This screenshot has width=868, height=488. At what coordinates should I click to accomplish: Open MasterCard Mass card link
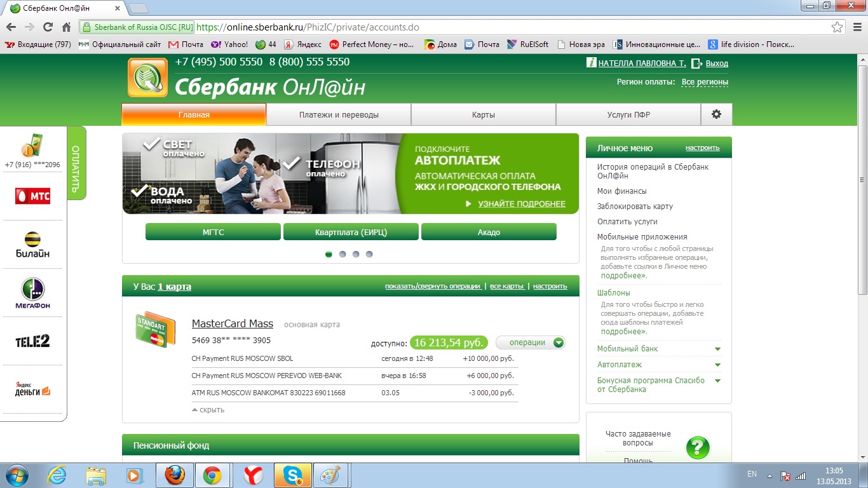point(233,323)
